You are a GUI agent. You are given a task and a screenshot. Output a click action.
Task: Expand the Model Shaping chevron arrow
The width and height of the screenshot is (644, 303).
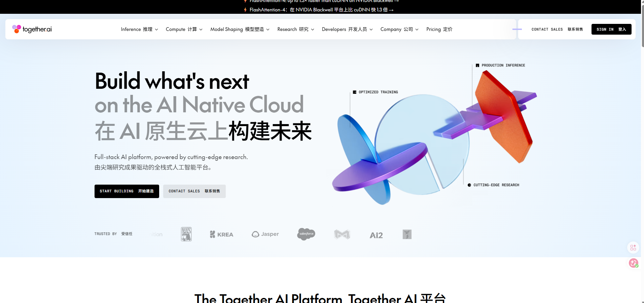tap(268, 30)
